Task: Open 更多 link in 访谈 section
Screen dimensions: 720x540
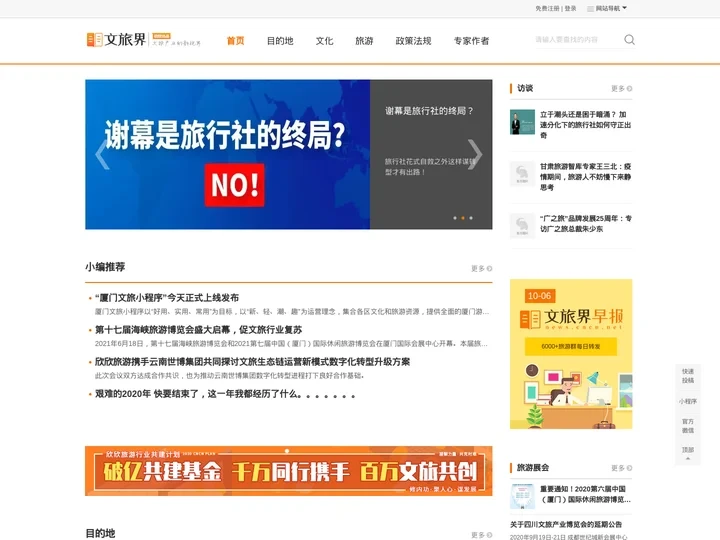Action: (621, 89)
